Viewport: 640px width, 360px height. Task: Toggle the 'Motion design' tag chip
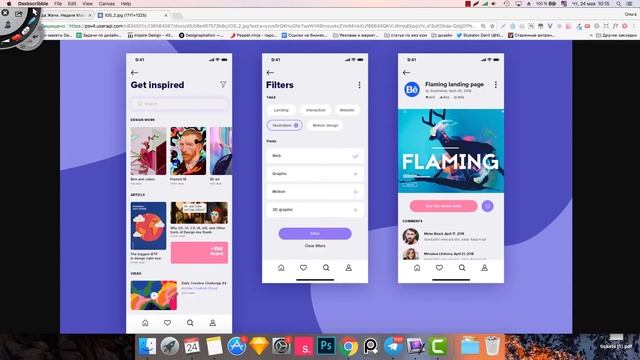pos(325,125)
